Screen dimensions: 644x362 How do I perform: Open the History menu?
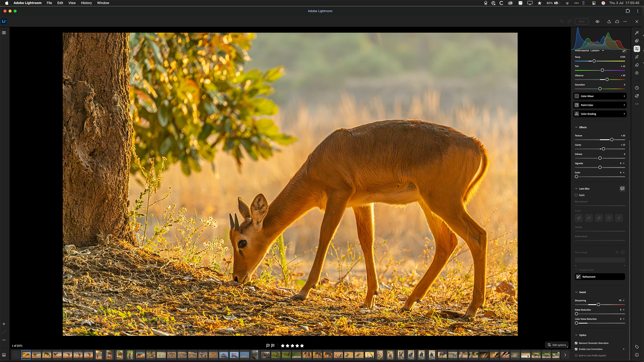(x=86, y=3)
